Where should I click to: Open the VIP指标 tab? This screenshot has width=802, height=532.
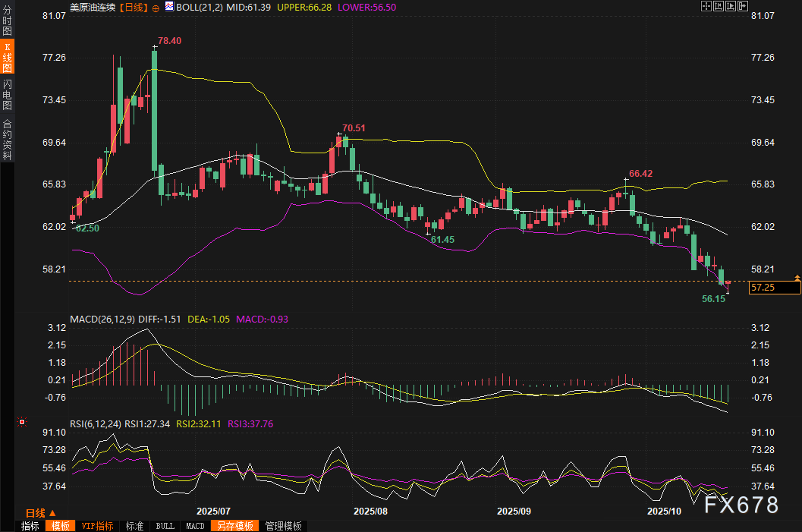click(97, 526)
